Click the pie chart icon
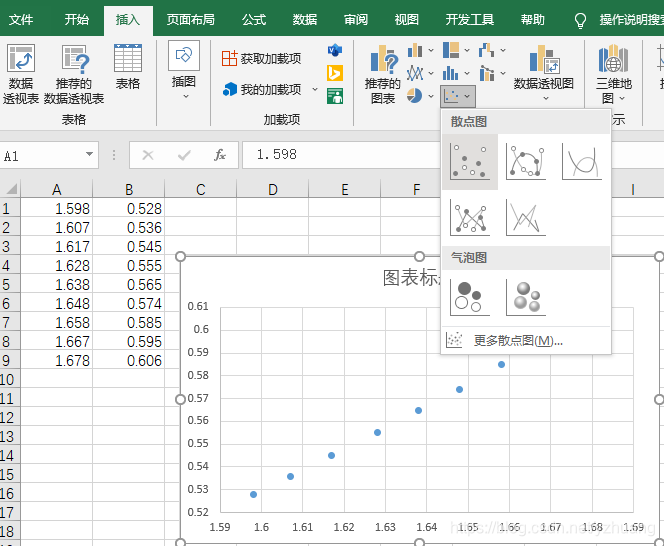 [415, 96]
